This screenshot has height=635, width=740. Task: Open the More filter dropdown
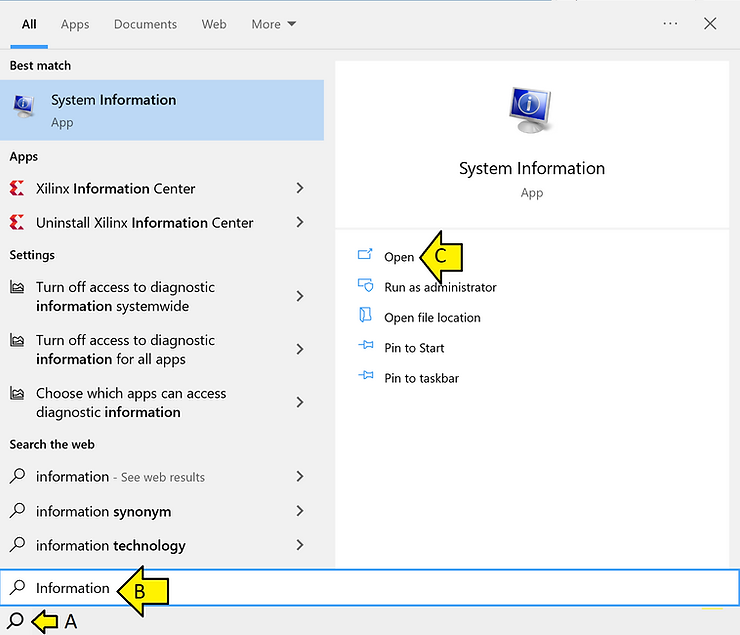[273, 24]
